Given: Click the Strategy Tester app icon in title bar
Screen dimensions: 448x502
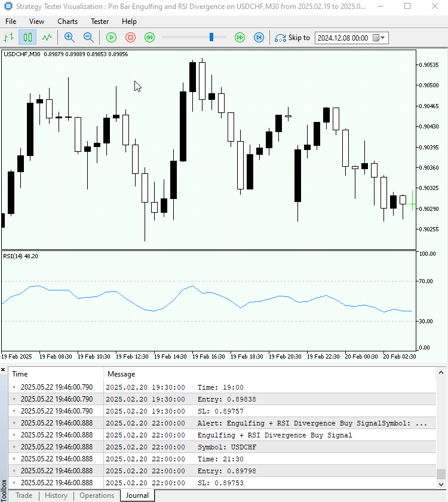Looking at the screenshot, I should pos(8,6).
